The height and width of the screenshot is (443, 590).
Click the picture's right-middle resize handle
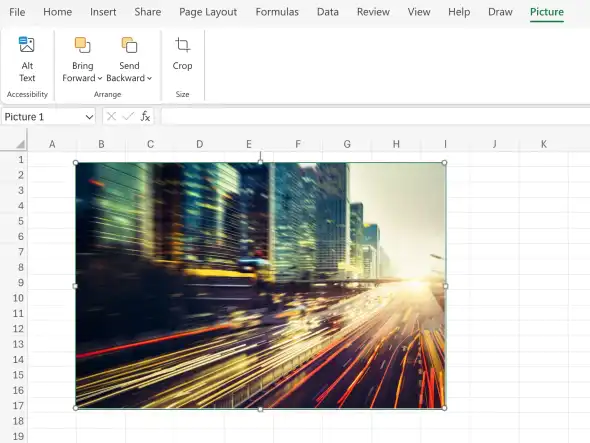pyautogui.click(x=446, y=286)
